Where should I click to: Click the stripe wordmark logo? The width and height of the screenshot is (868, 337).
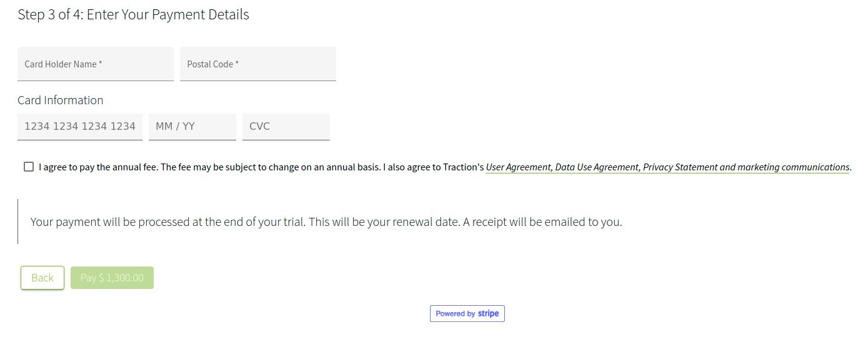pyautogui.click(x=488, y=313)
